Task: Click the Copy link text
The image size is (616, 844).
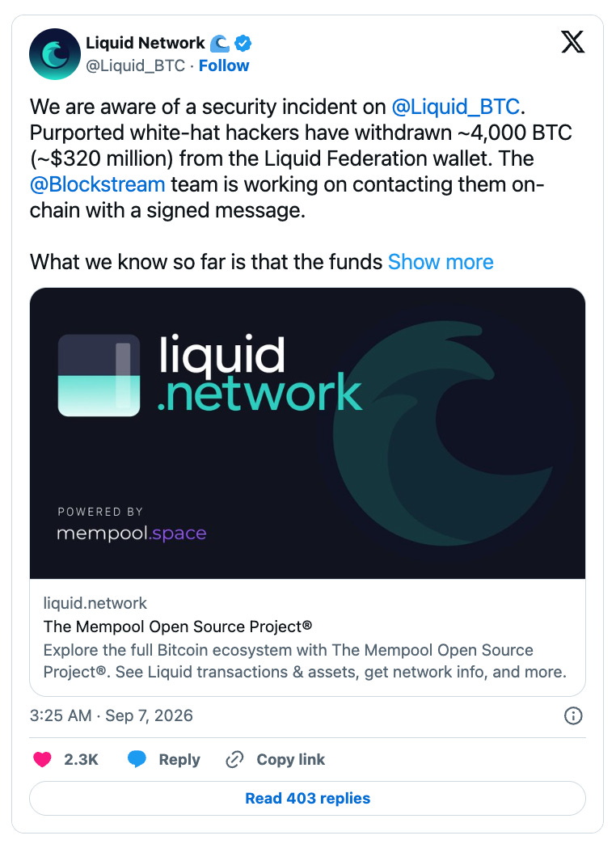Action: pos(291,759)
